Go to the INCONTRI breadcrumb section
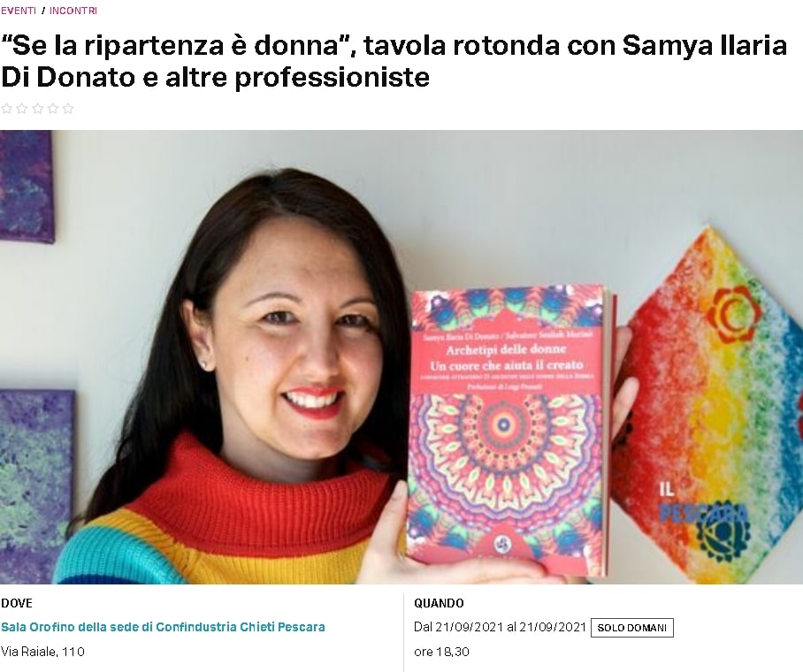The width and height of the screenshot is (803, 672). tap(73, 11)
